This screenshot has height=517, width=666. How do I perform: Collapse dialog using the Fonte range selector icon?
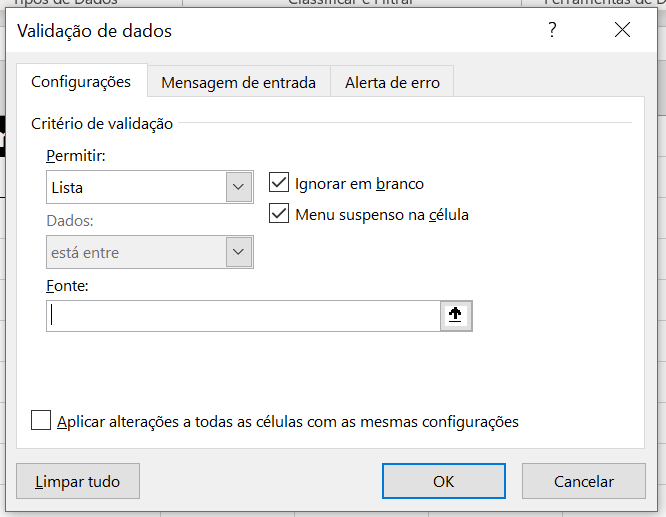(x=456, y=316)
